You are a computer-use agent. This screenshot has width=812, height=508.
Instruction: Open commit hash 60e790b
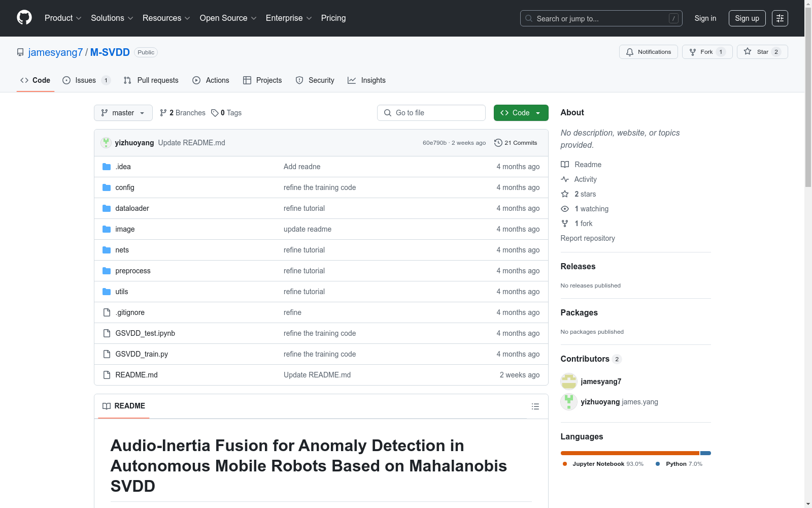tap(434, 143)
